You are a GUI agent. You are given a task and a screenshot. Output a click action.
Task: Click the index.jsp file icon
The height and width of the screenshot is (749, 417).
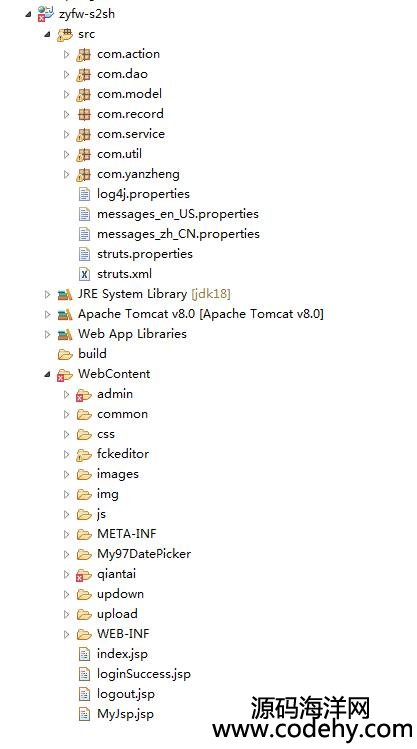[84, 654]
